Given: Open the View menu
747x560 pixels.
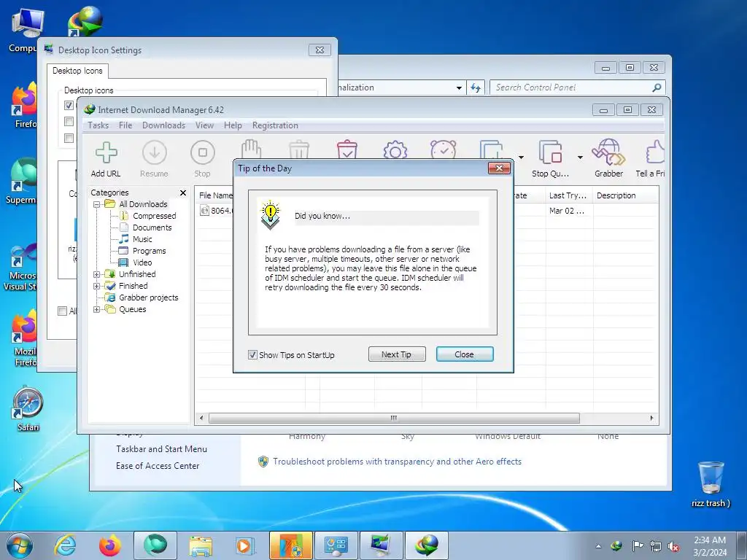Looking at the screenshot, I should [204, 125].
